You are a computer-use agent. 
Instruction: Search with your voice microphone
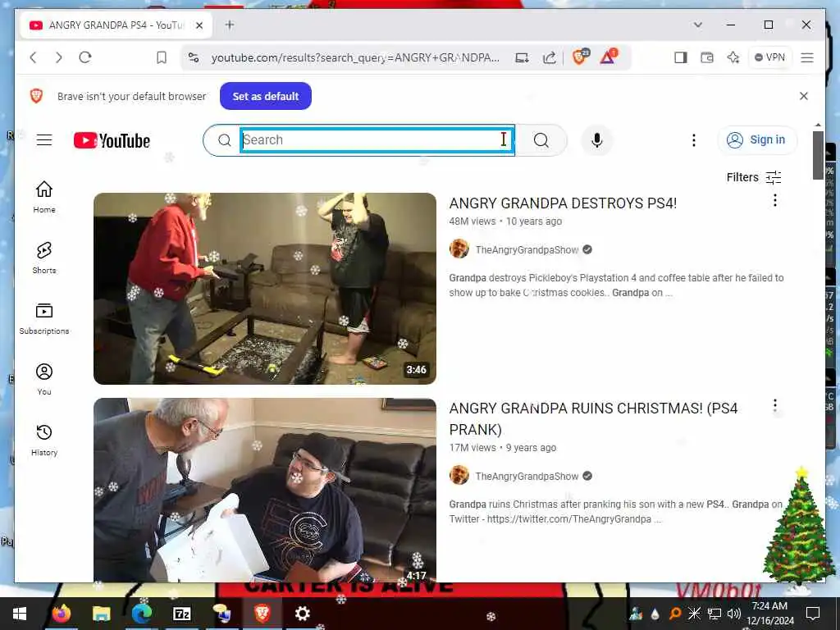[x=597, y=140]
